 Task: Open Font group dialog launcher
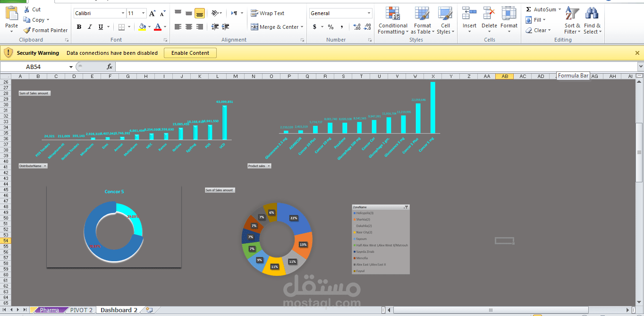[165, 40]
